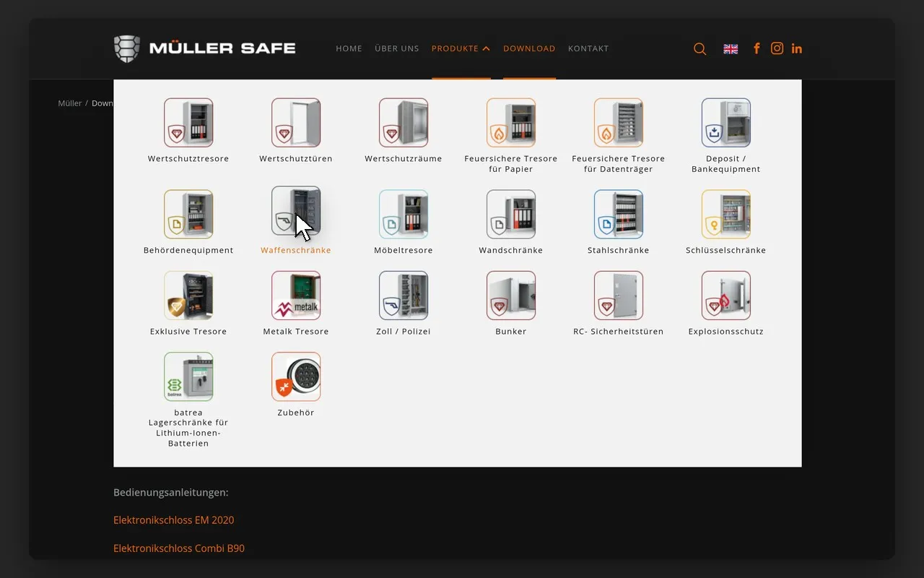The width and height of the screenshot is (924, 578).
Task: Switch language via the UK flag icon
Action: (x=731, y=49)
